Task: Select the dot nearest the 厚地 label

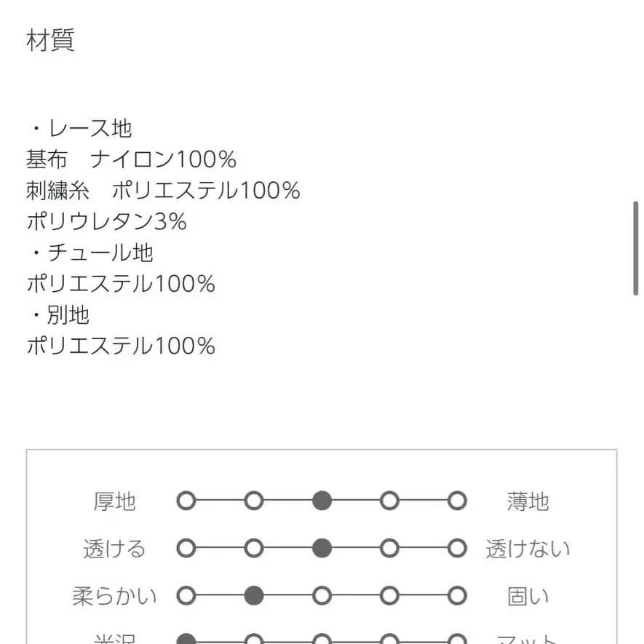Action: [x=186, y=501]
